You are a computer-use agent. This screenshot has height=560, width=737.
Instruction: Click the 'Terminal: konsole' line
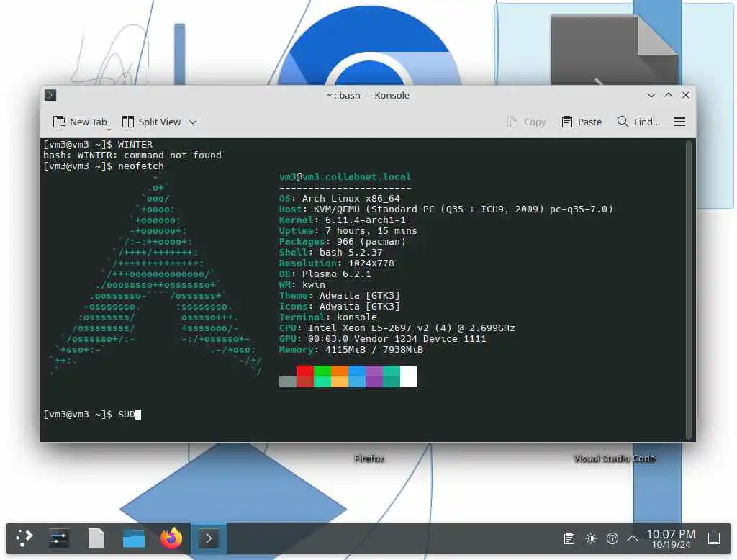(328, 317)
